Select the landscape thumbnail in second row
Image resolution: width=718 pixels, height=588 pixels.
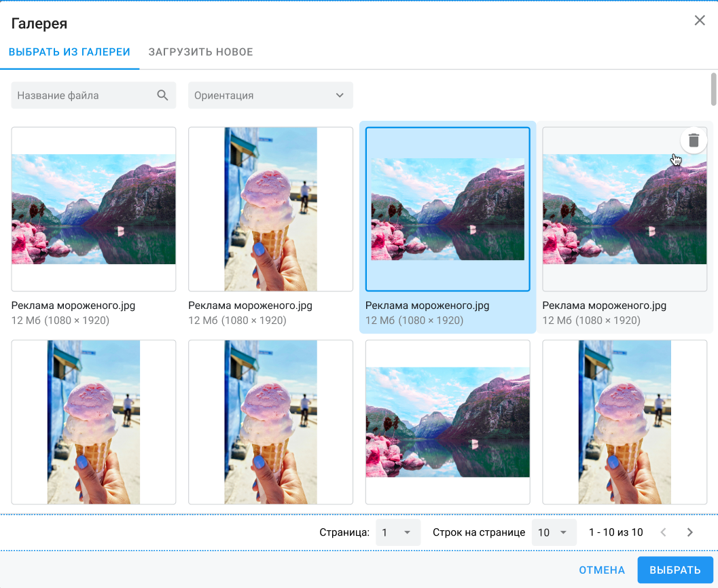click(x=448, y=422)
